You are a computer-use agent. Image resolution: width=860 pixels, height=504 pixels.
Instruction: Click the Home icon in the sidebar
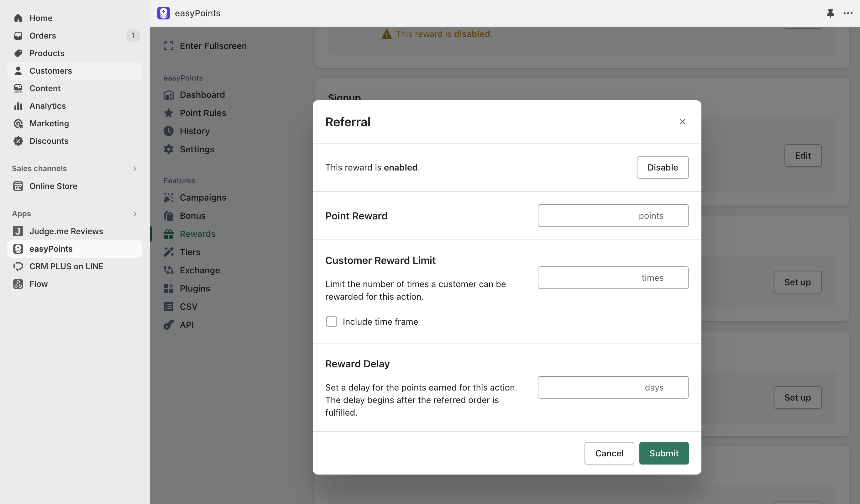(x=18, y=18)
